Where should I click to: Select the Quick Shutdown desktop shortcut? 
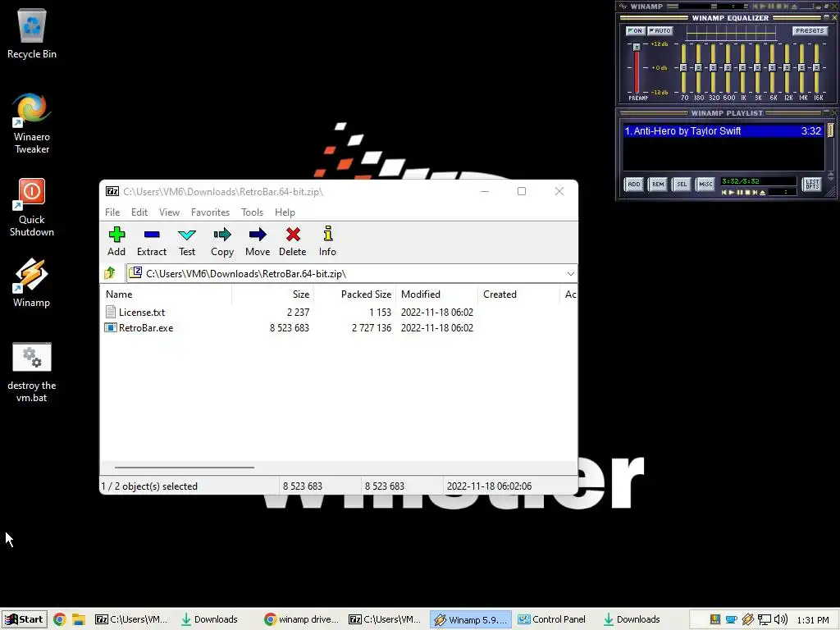(x=32, y=208)
